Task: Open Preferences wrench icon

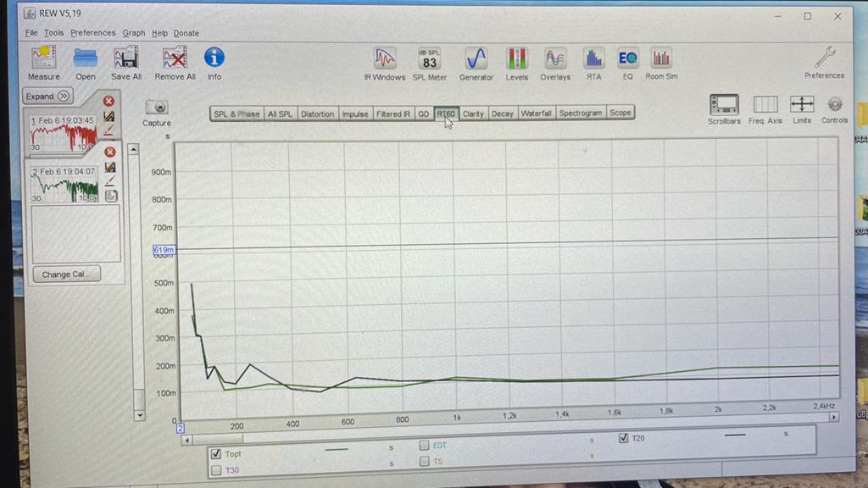Action: pos(824,58)
